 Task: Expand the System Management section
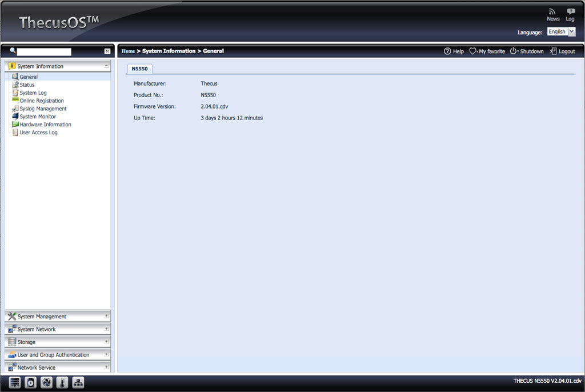coord(106,316)
